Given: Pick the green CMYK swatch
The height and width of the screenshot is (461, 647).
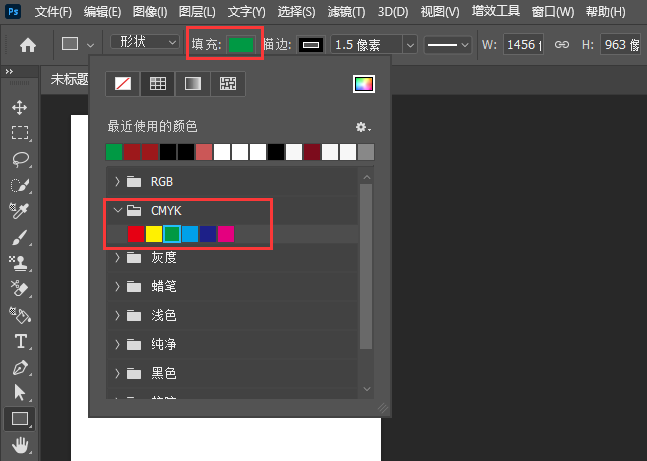Looking at the screenshot, I should (x=172, y=234).
